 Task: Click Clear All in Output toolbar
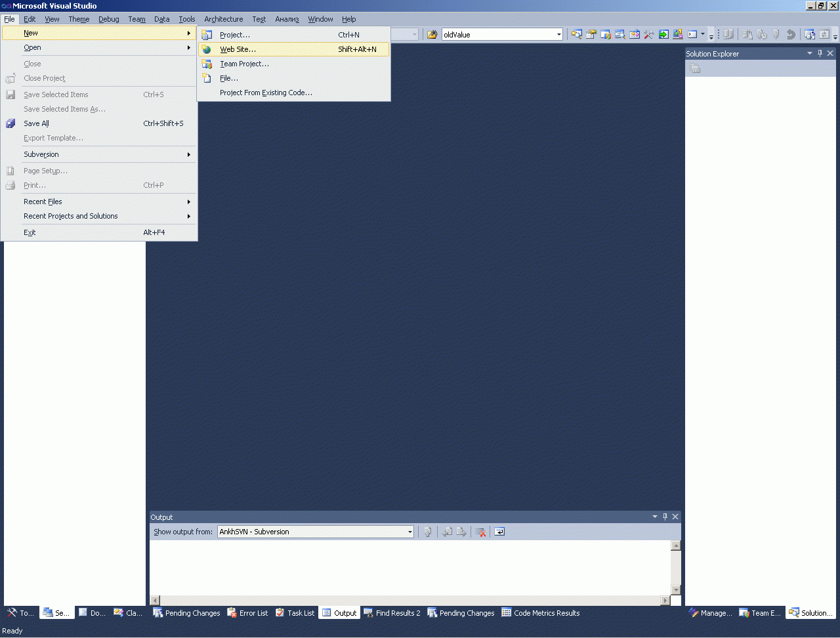click(481, 532)
